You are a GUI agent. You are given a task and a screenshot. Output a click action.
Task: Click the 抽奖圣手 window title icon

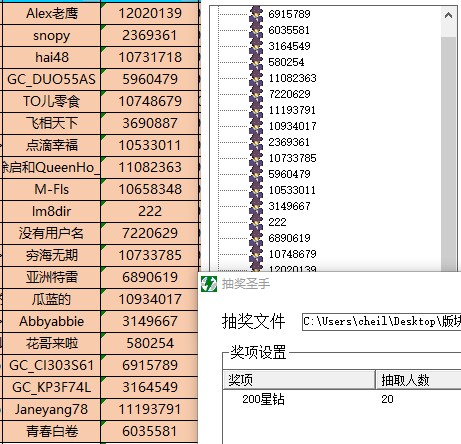[209, 284]
